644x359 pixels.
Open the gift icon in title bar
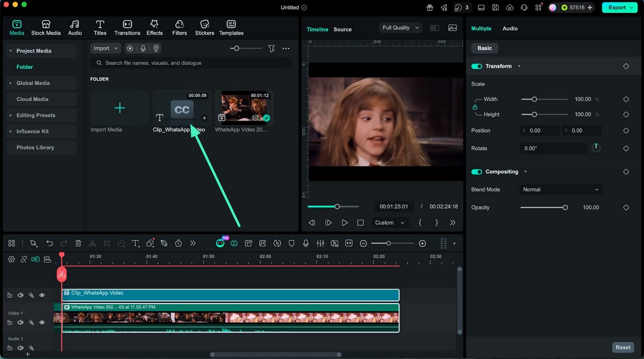pos(429,7)
